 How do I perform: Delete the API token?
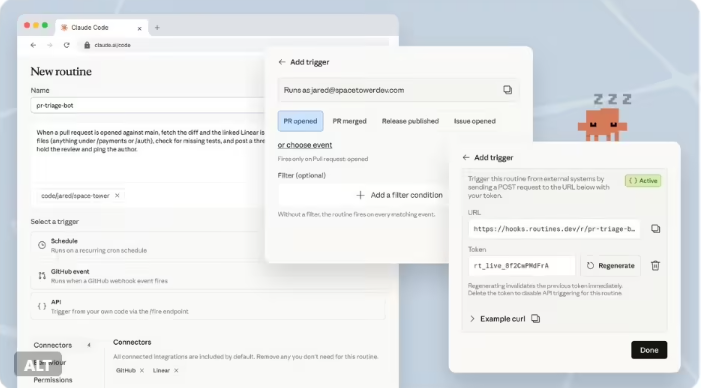(x=655, y=266)
